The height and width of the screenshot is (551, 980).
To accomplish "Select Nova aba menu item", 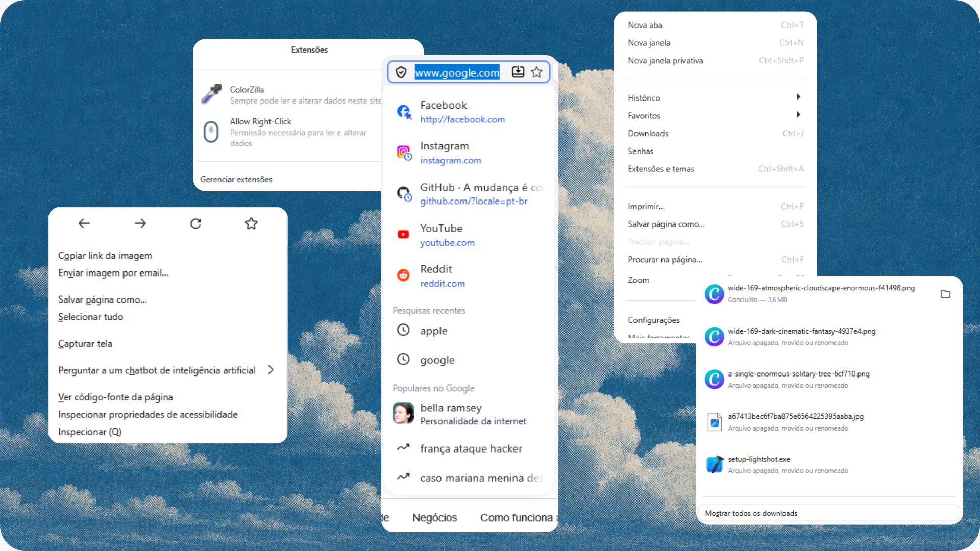I will pyautogui.click(x=716, y=25).
